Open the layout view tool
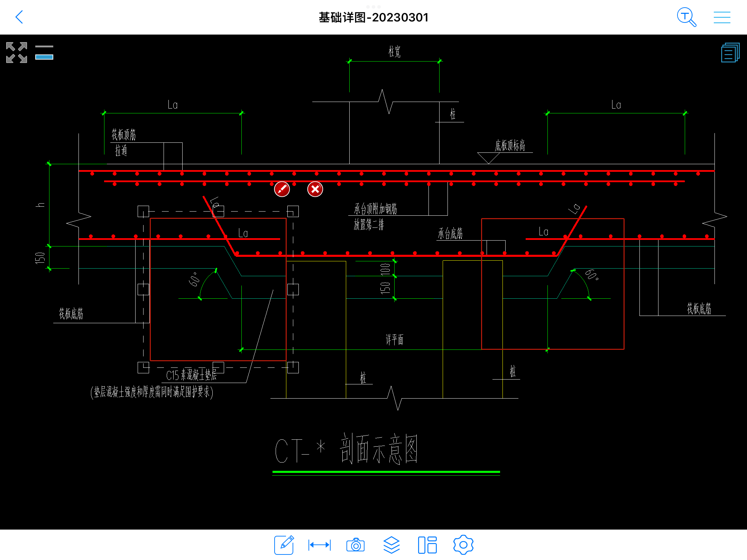This screenshot has height=560, width=747. (427, 545)
